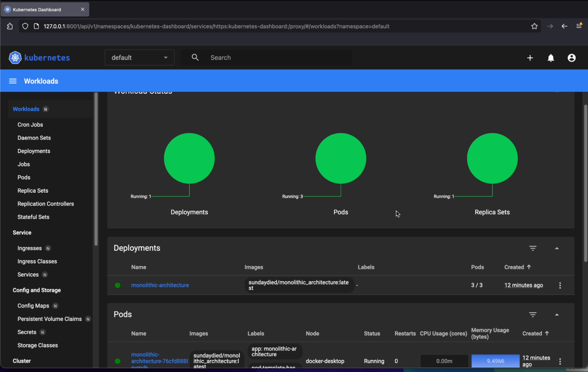Image resolution: width=588 pixels, height=372 pixels.
Task: Click the sundaydied/monolithic_architecture:latest image chip in Deployments
Action: click(x=299, y=285)
